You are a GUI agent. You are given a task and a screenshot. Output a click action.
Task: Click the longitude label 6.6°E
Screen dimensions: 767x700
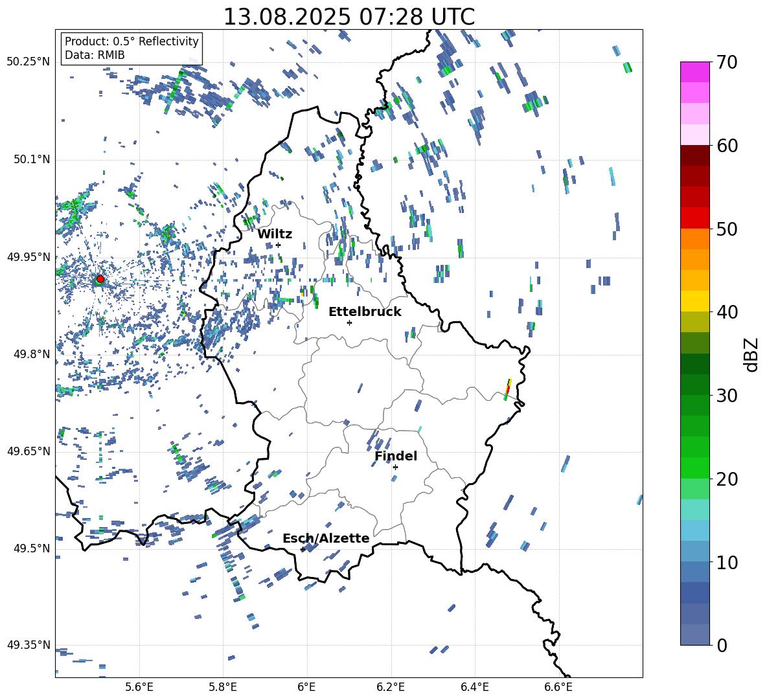tap(558, 687)
